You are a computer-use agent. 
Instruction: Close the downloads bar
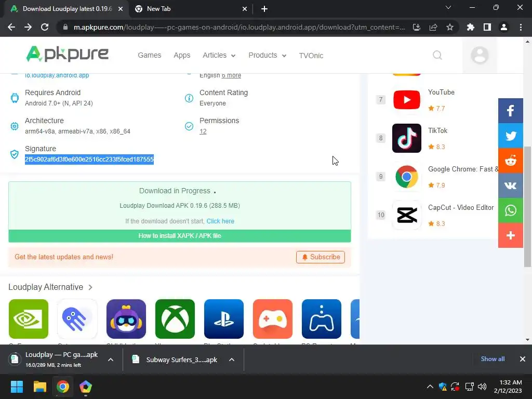(x=523, y=359)
